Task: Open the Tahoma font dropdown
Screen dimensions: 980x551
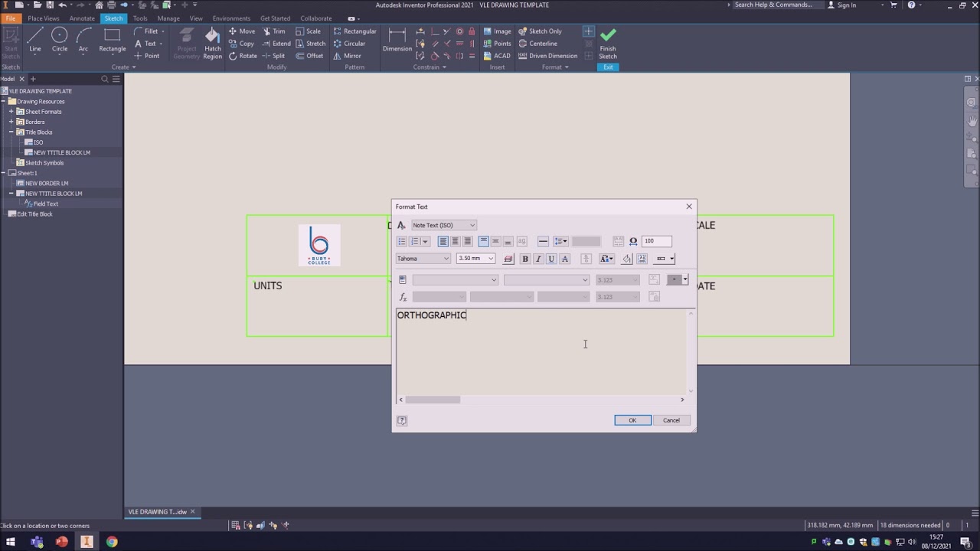Action: pos(423,259)
